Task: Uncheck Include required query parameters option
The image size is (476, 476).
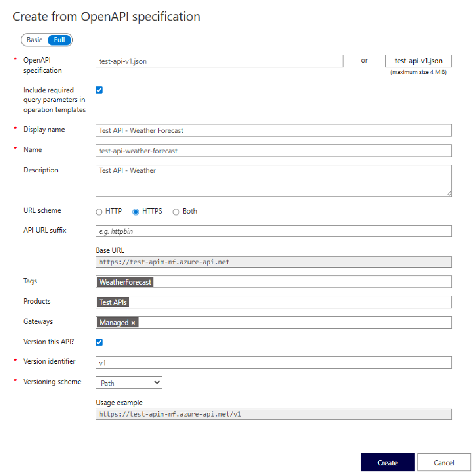Action: 99,90
